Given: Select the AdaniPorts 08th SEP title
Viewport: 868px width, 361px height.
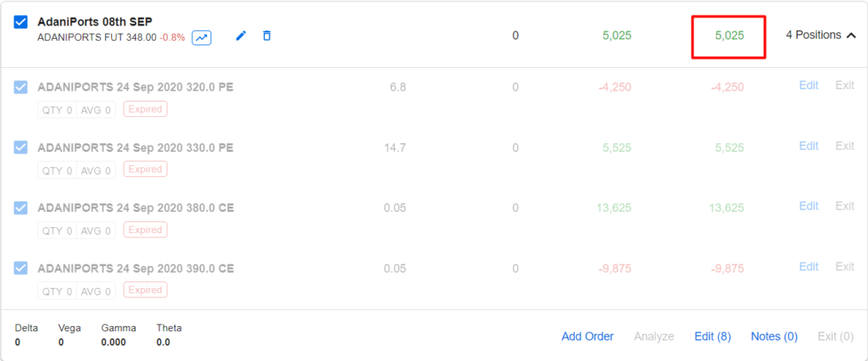Looking at the screenshot, I should point(95,22).
